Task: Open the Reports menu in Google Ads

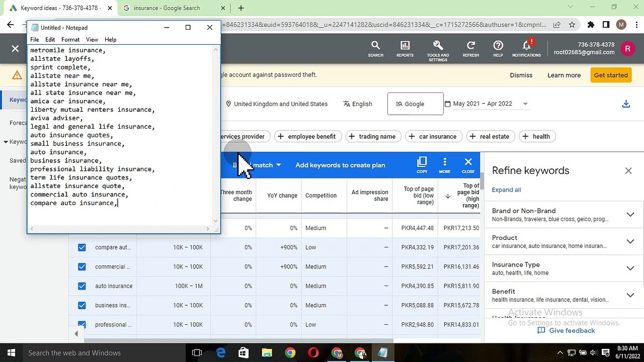Action: 405,49
